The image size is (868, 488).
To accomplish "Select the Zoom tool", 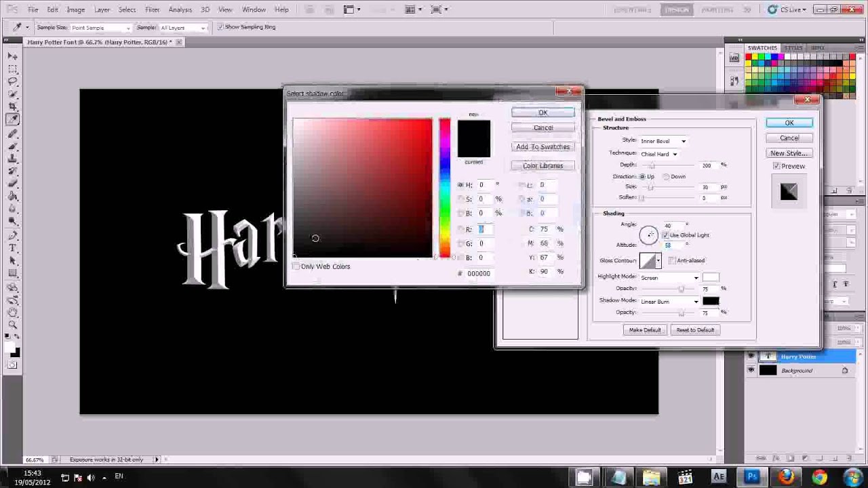I will 13,325.
